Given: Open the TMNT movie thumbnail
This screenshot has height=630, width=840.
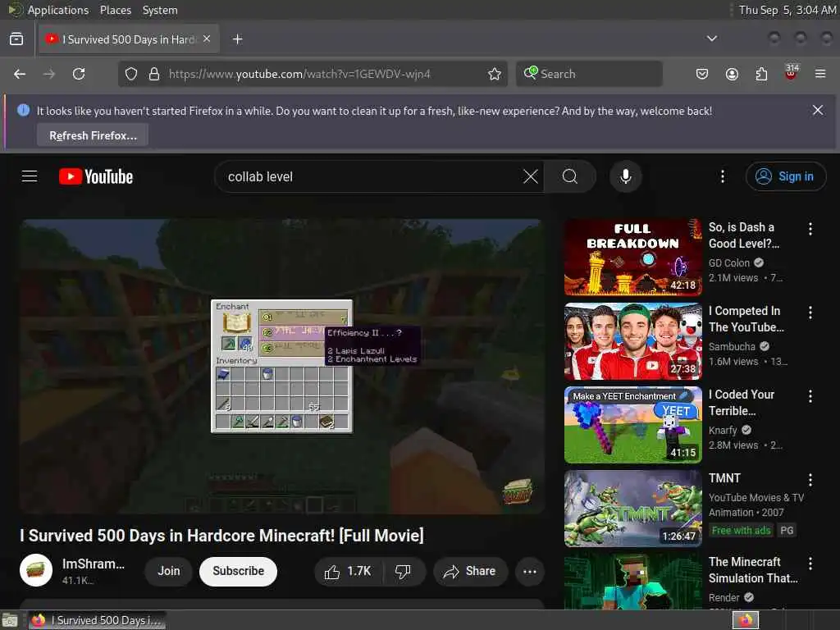Looking at the screenshot, I should pyautogui.click(x=632, y=509).
